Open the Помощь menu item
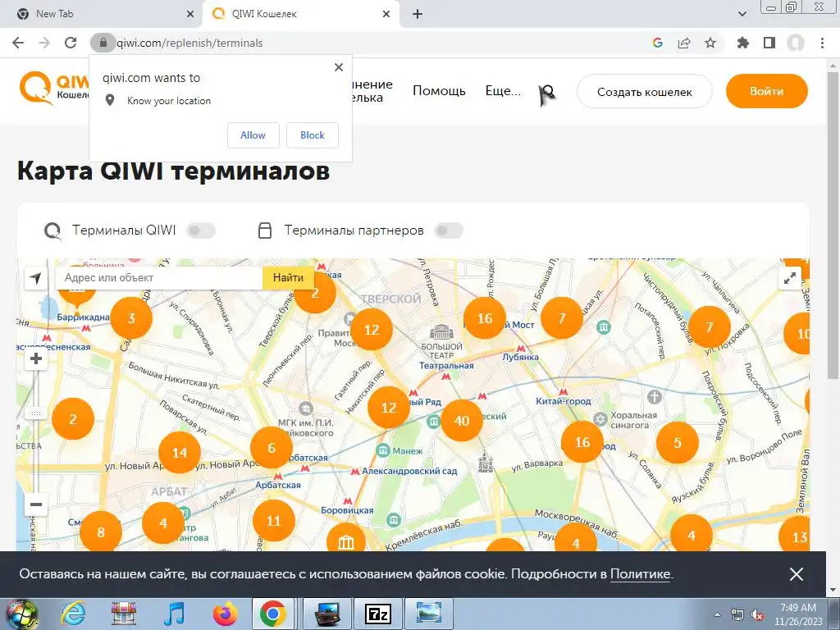Screen dimensions: 840x630 (439, 90)
